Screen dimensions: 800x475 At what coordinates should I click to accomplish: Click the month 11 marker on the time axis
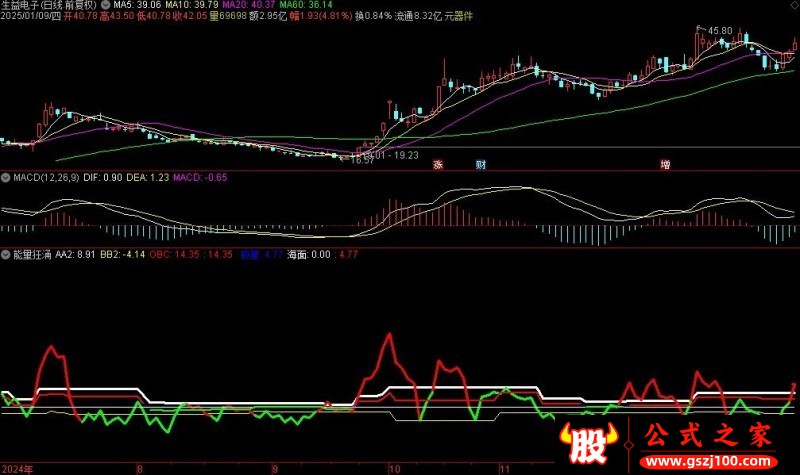click(505, 469)
